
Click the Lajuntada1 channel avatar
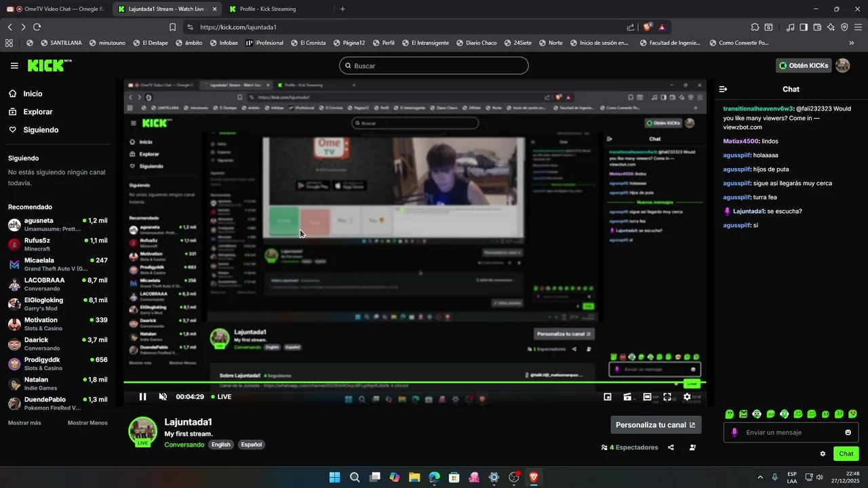tap(142, 432)
